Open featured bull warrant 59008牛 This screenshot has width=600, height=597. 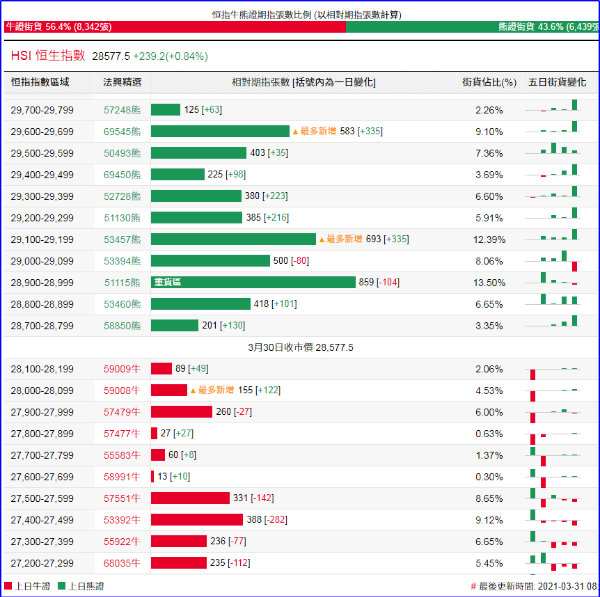[122, 390]
